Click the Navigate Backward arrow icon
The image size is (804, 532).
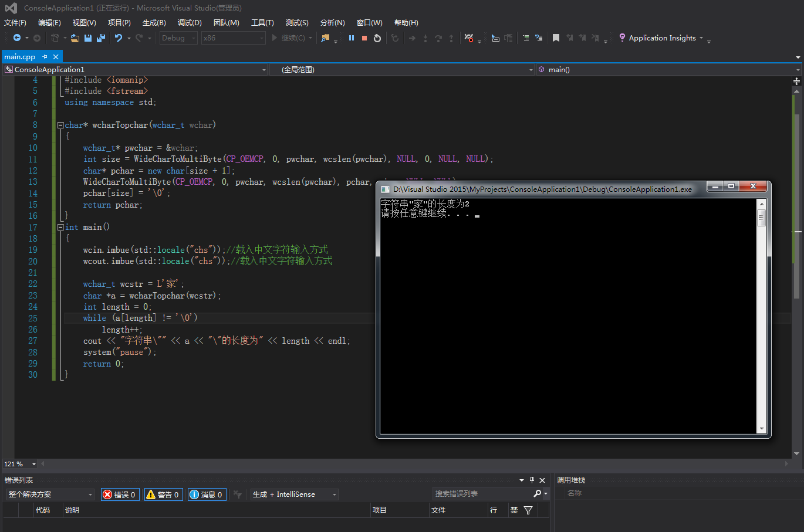coord(17,38)
